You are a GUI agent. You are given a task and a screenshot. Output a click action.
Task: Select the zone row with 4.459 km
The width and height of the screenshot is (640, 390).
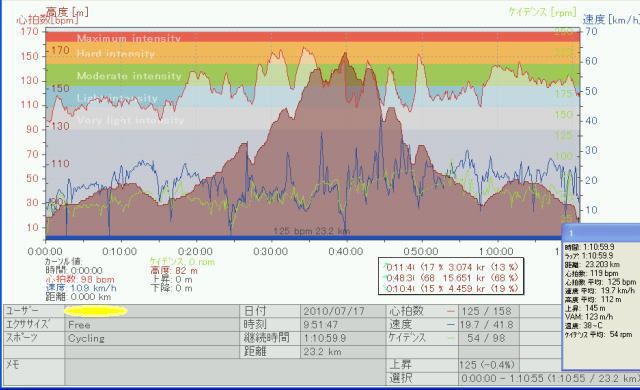click(451, 288)
